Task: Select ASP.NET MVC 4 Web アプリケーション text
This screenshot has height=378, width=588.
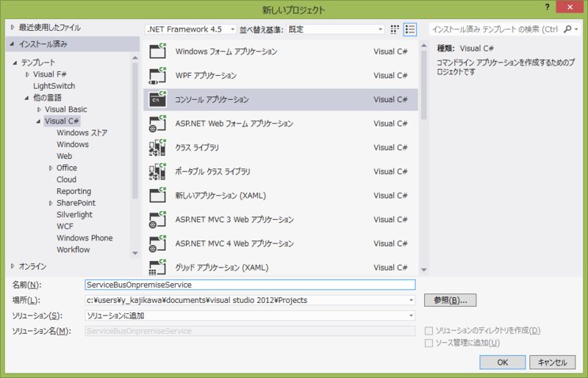Action: point(234,243)
